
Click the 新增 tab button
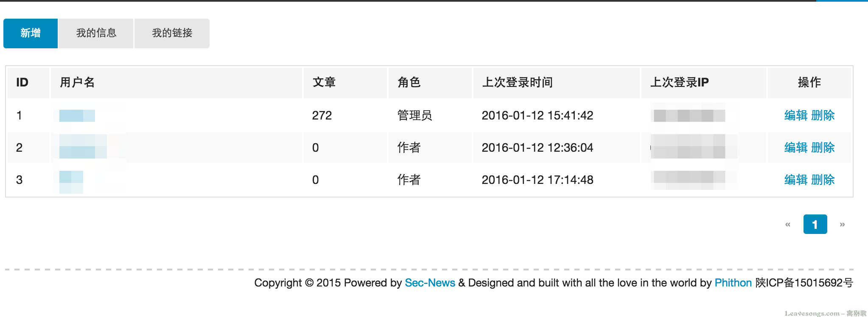pyautogui.click(x=31, y=33)
